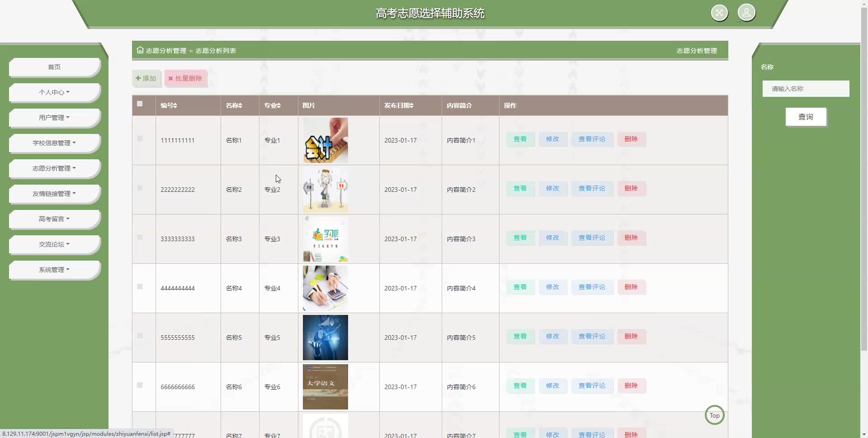The height and width of the screenshot is (438, 868).
Task: Edit the row 名称2 with 修改
Action: [x=552, y=188]
